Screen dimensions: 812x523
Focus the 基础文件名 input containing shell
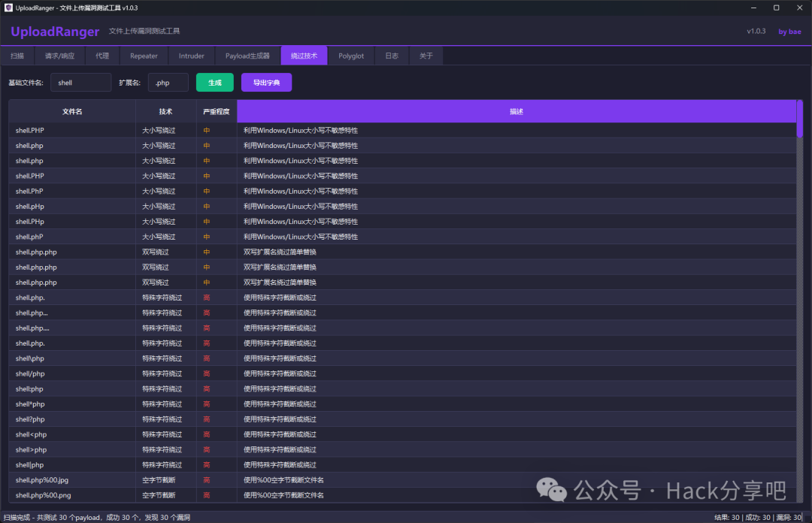[80, 83]
